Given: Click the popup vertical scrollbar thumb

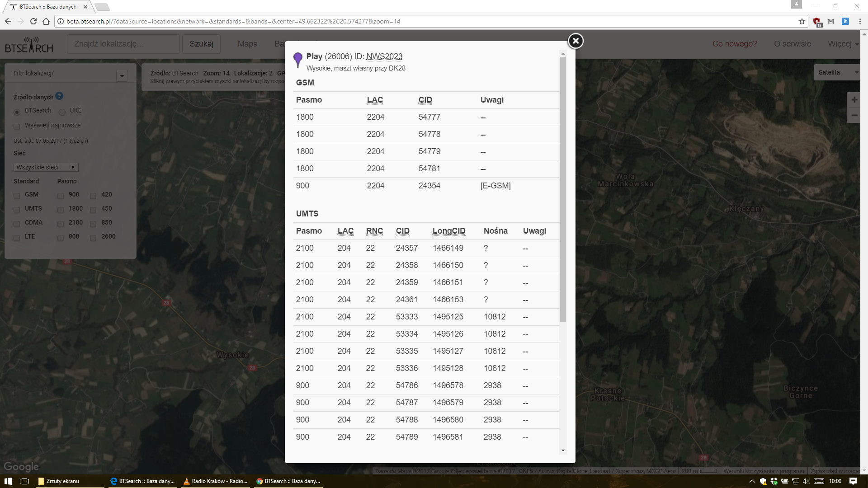Looking at the screenshot, I should 563,189.
